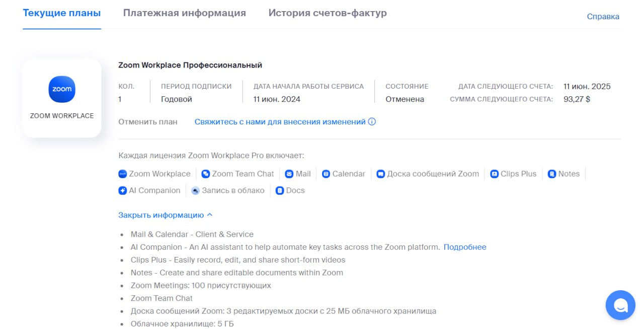Image resolution: width=644 pixels, height=329 pixels.
Task: Click the Notes feature icon
Action: [x=552, y=174]
